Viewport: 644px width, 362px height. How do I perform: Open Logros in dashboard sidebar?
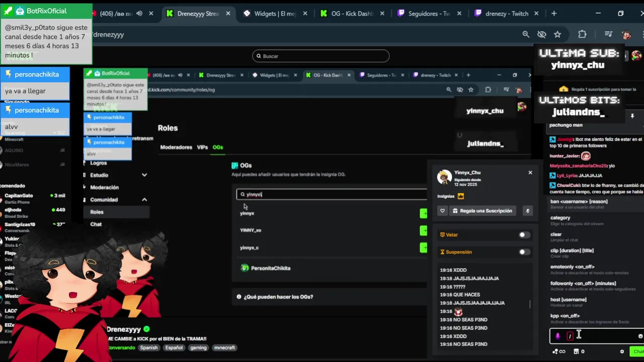pyautogui.click(x=99, y=163)
